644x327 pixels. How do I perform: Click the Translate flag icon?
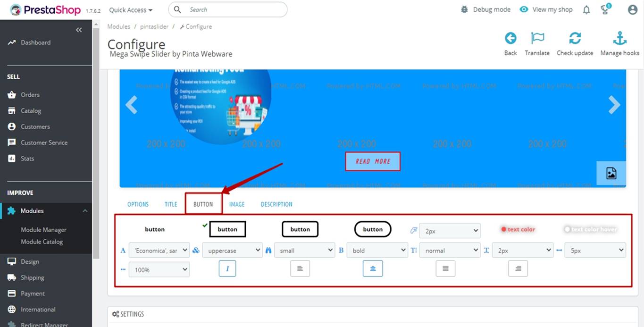(537, 38)
